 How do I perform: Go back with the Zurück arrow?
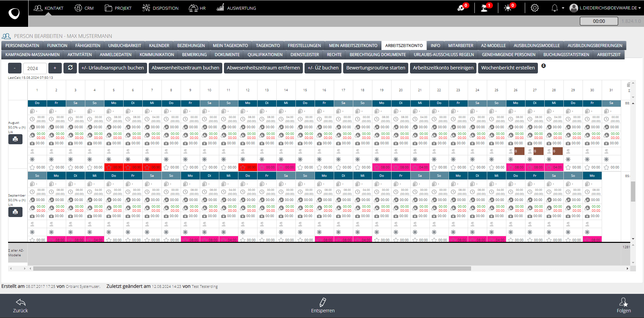[x=20, y=302]
